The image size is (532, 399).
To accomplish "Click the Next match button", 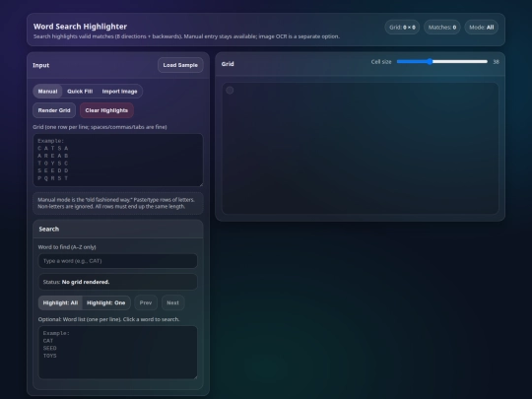I will pyautogui.click(x=172, y=302).
